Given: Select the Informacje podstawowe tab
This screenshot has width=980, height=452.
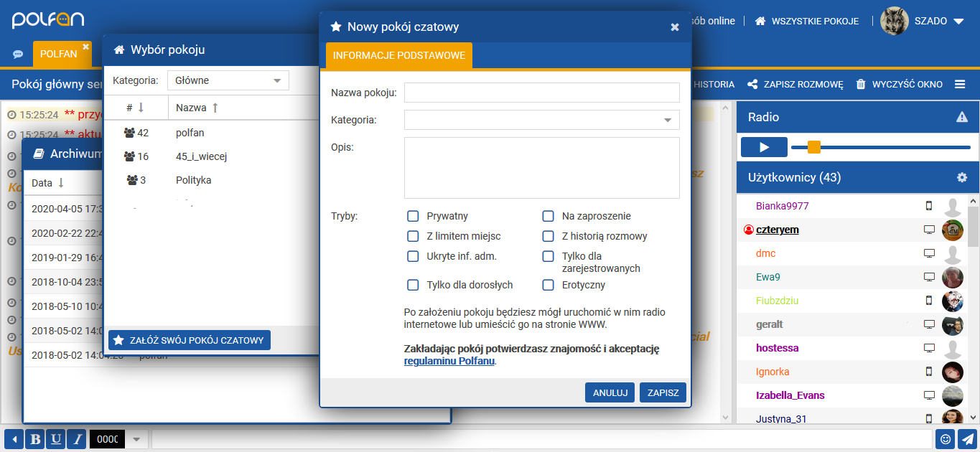Looking at the screenshot, I should (x=398, y=55).
